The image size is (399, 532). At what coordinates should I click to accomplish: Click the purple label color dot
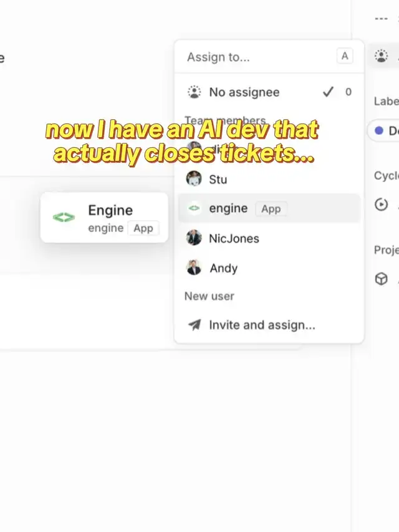379,131
